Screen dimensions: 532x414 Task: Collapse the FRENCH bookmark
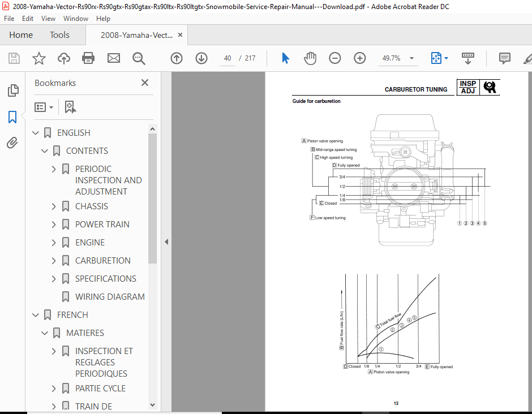click(36, 315)
